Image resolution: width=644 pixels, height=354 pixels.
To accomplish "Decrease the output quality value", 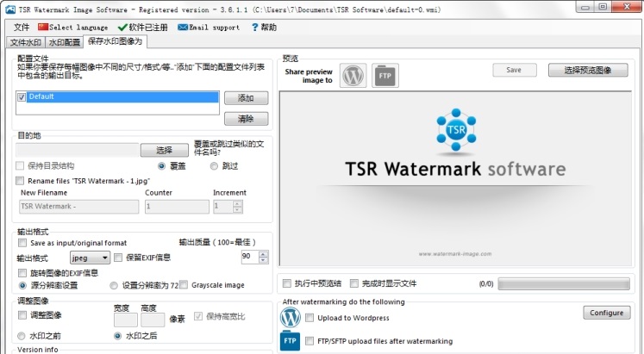I will click(x=263, y=260).
